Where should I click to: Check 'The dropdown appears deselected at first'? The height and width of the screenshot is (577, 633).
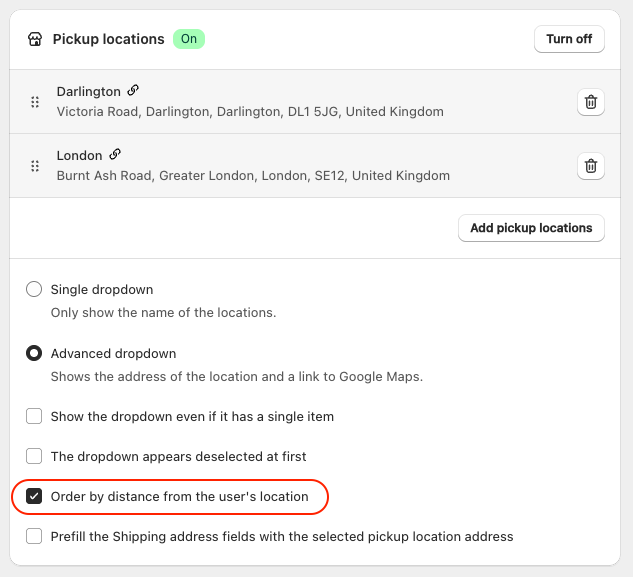click(x=34, y=456)
